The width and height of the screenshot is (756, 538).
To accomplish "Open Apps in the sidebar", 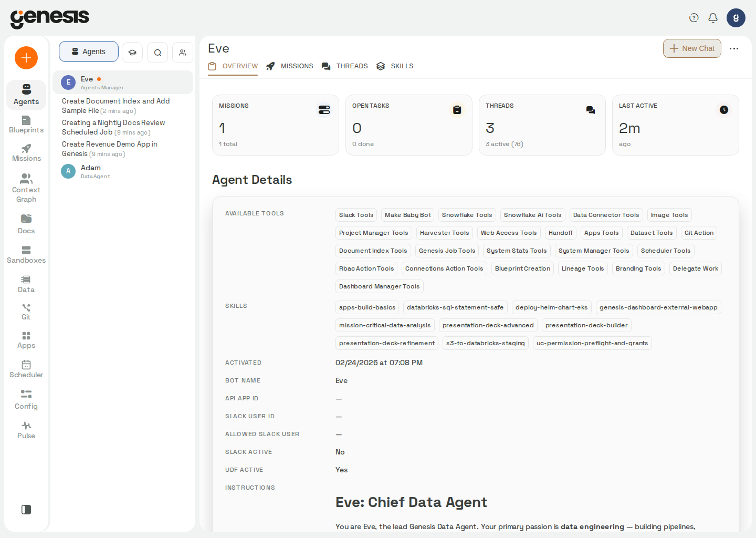I will (26, 340).
